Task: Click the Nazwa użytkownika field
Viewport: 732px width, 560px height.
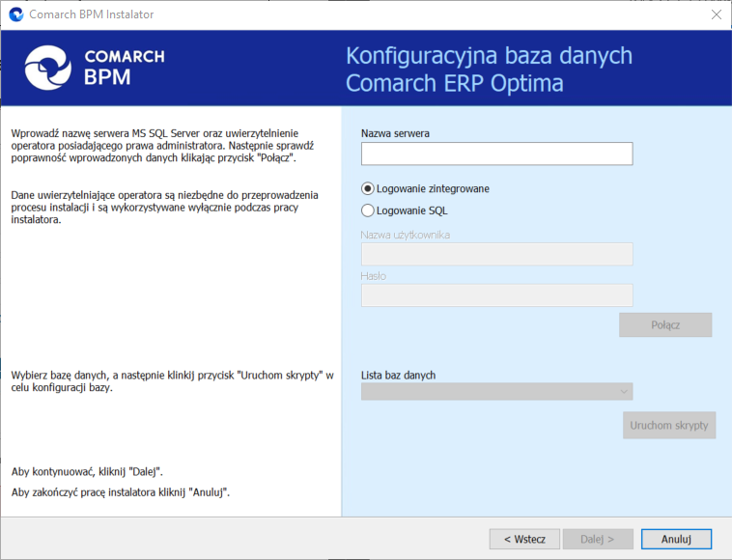Action: coord(496,254)
